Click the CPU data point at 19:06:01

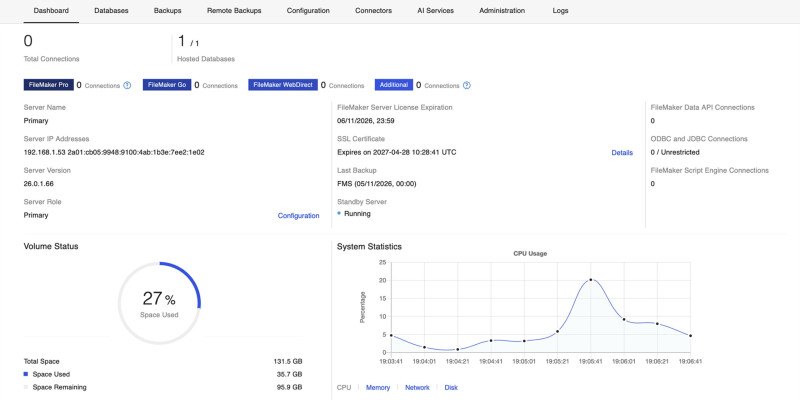tap(624, 319)
